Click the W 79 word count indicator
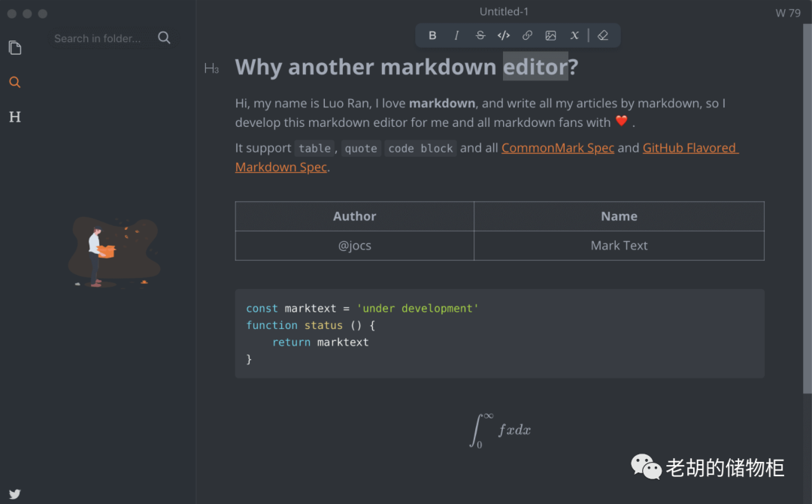Viewport: 812px width, 504px height. click(x=788, y=13)
